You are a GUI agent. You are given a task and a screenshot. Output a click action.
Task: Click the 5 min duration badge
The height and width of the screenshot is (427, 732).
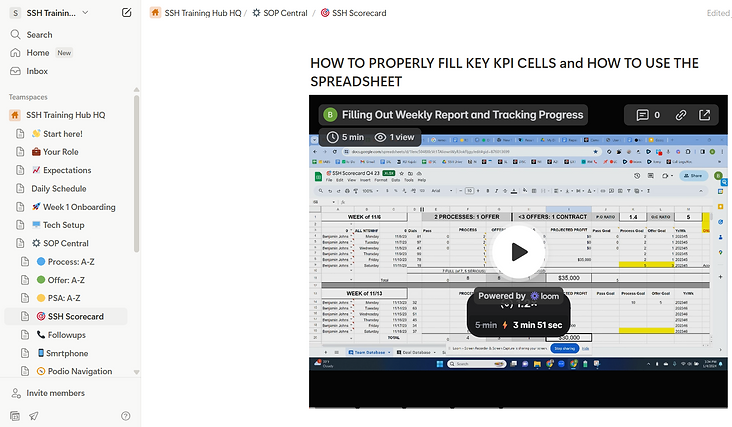point(346,137)
